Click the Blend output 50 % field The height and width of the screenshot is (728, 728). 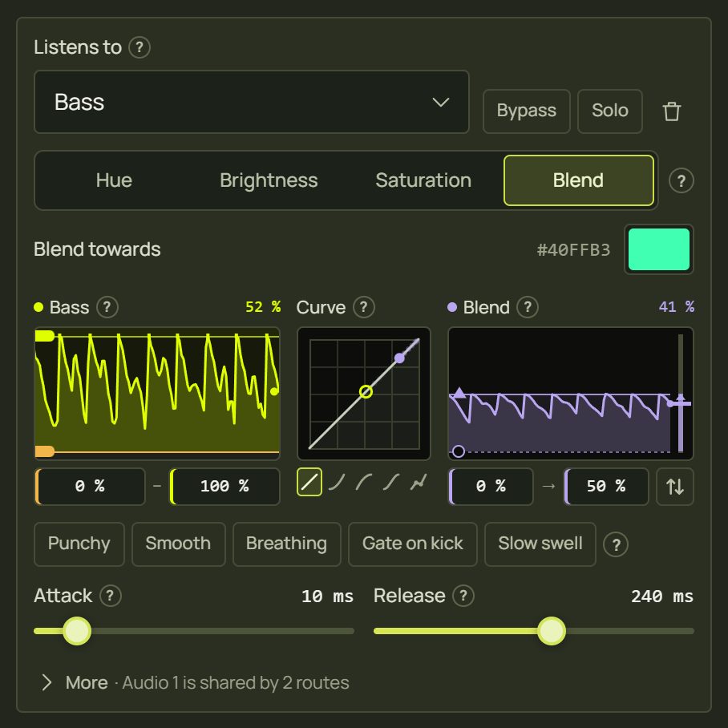click(606, 486)
